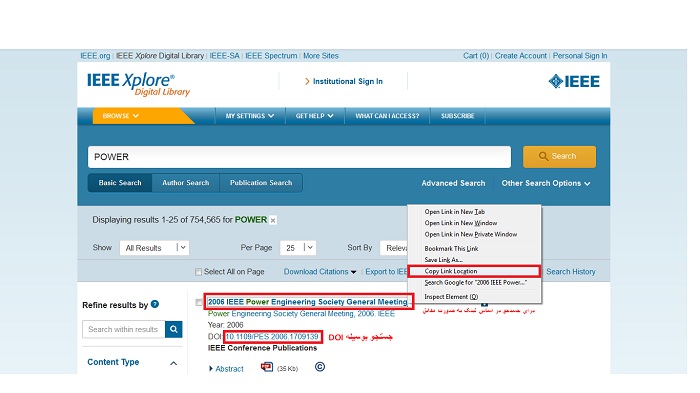Expand the Abstract disclosure triangle
700x393 pixels.
click(211, 369)
